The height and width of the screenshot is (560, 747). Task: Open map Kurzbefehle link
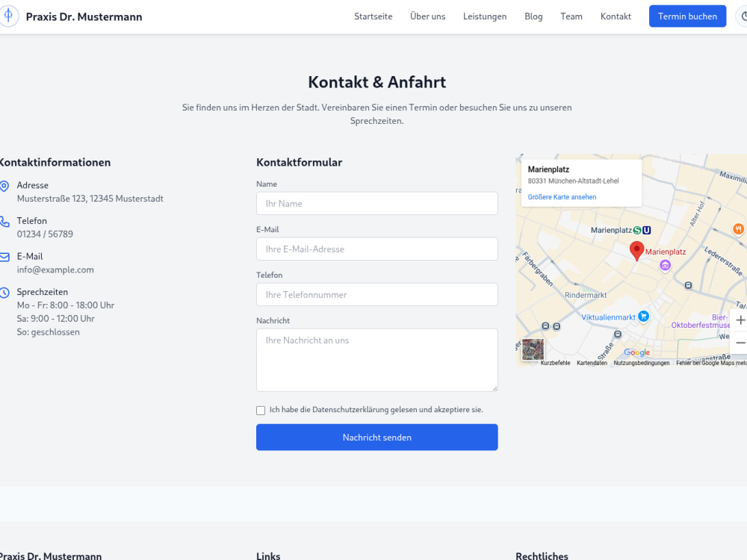(555, 363)
